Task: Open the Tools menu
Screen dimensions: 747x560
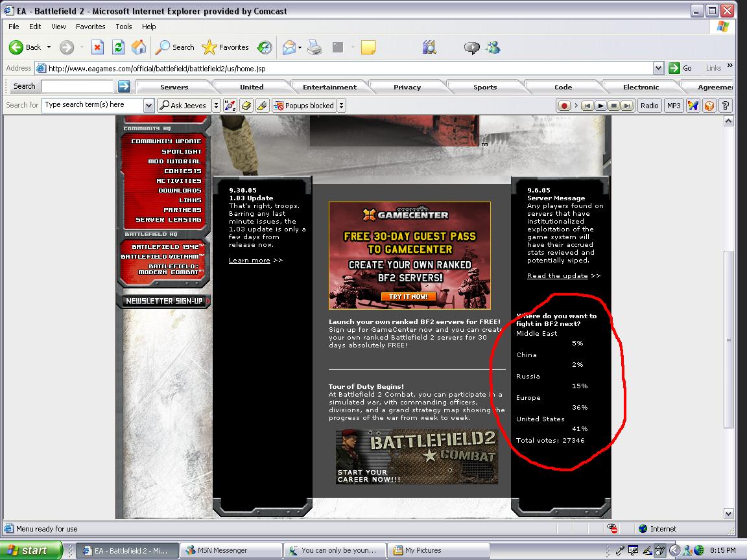Action: (123, 27)
